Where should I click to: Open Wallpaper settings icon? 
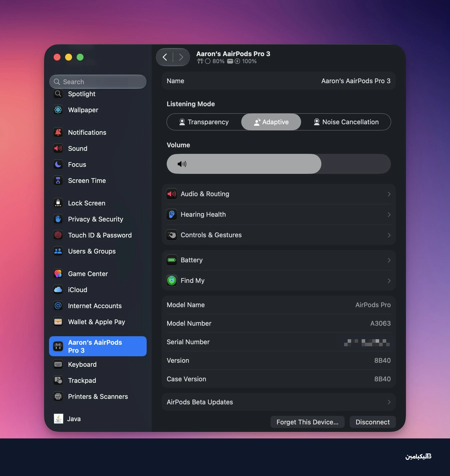[58, 110]
